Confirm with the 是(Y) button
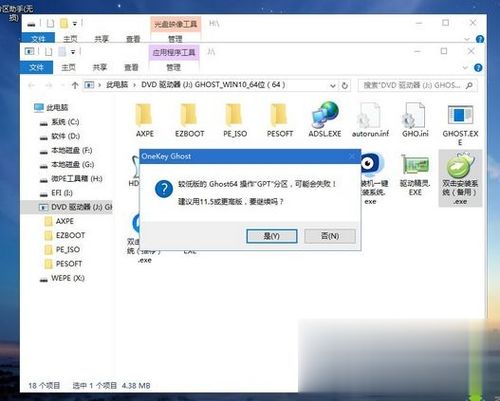 pos(272,236)
